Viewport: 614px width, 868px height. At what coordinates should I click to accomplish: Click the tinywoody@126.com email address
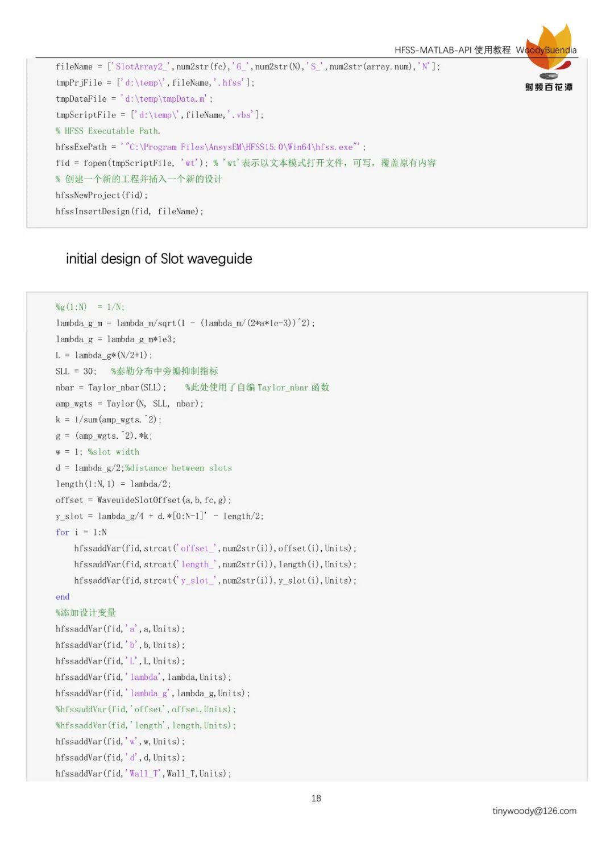534,811
